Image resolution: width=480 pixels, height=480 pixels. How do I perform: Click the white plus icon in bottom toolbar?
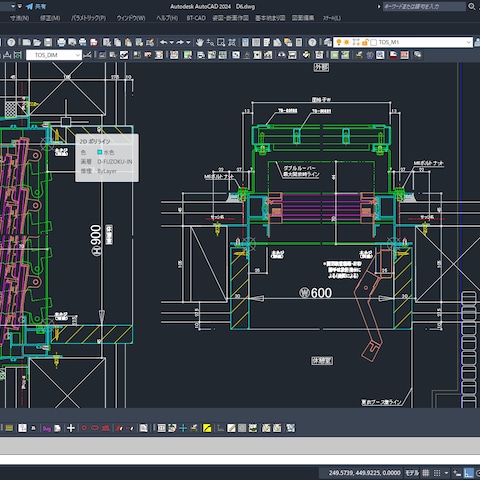click(71, 428)
